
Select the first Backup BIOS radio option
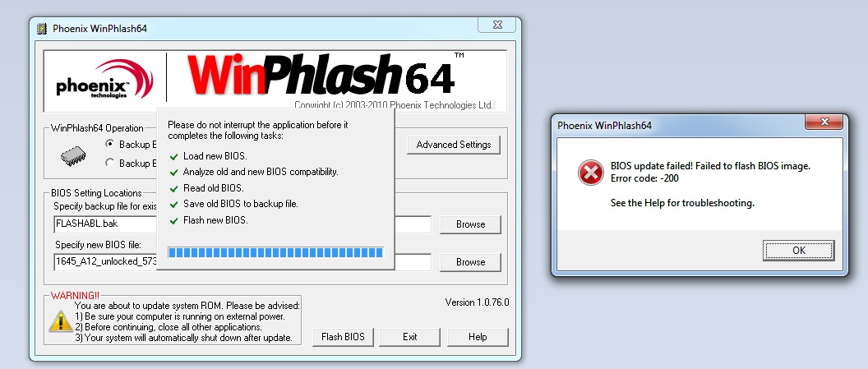(109, 144)
